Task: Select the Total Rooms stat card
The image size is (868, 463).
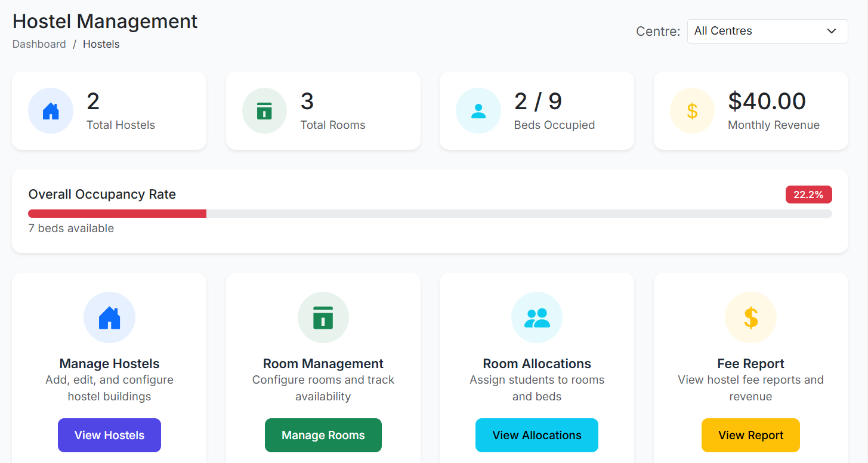Action: [x=323, y=110]
